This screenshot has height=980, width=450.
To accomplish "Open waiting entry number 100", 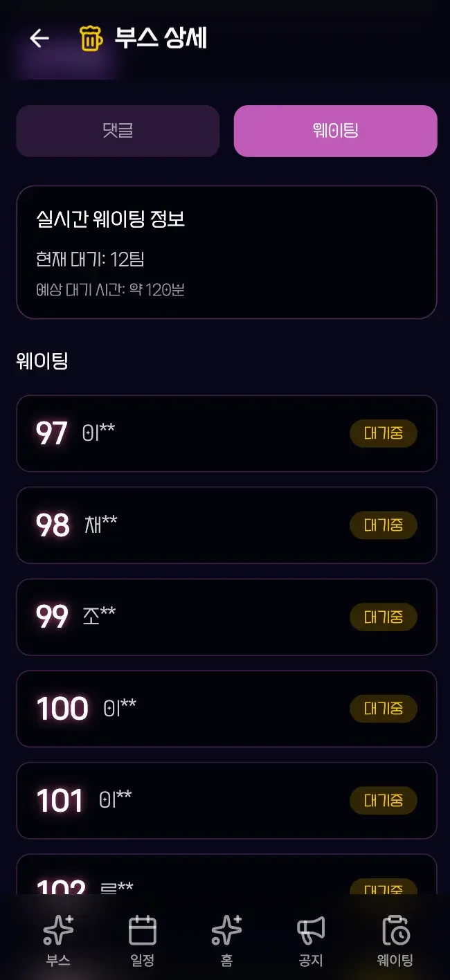I will (x=208, y=709).
